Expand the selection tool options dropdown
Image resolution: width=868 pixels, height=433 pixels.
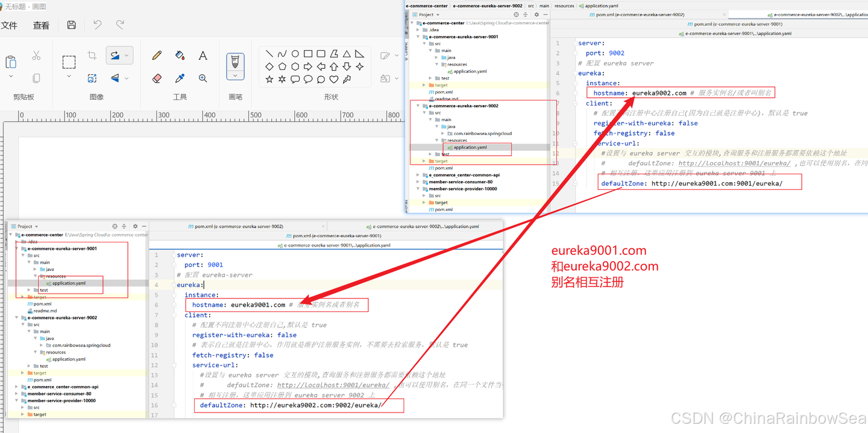[69, 77]
